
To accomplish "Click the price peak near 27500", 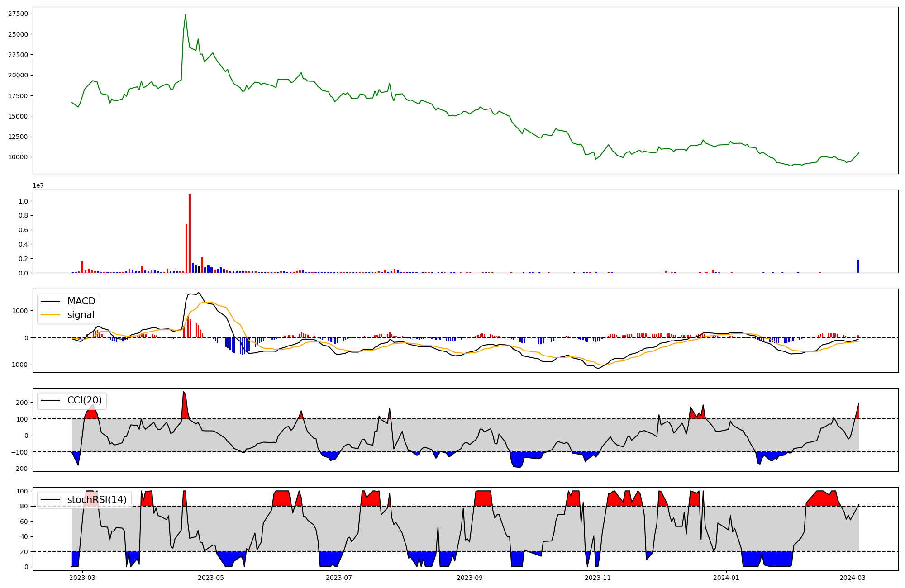I will [x=185, y=15].
